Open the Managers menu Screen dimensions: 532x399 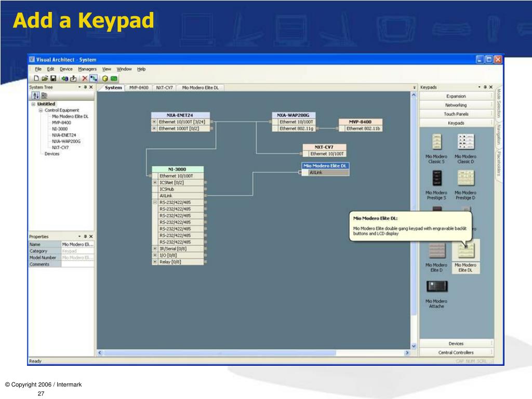tap(87, 69)
